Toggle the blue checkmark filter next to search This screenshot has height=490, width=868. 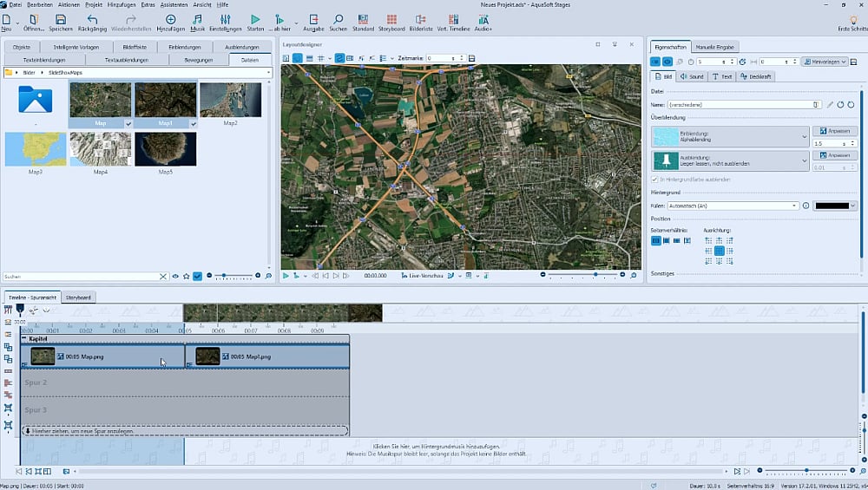197,276
